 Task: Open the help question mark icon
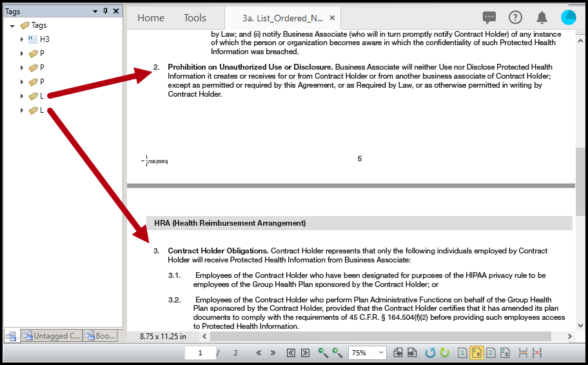pos(515,17)
